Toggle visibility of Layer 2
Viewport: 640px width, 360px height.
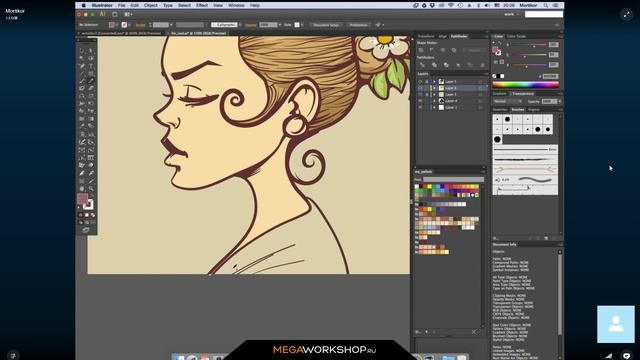420,107
